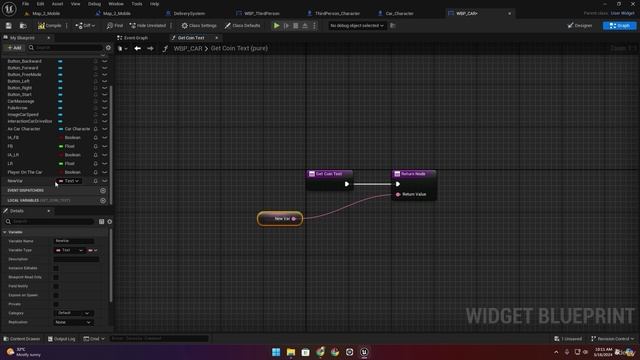Toggle instance editable bell for IA_LR variable
Screen dimensions: 640x360
[x=96, y=155]
